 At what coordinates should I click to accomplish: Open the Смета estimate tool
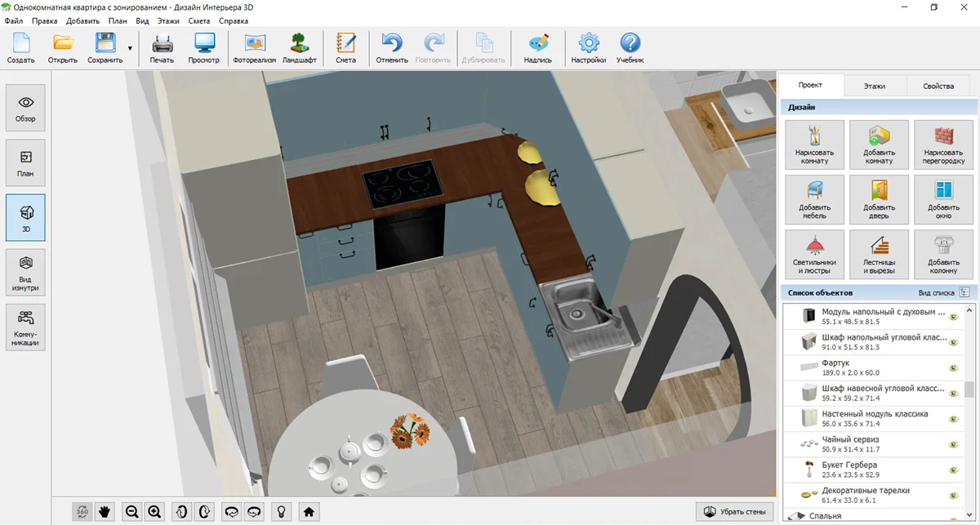345,48
